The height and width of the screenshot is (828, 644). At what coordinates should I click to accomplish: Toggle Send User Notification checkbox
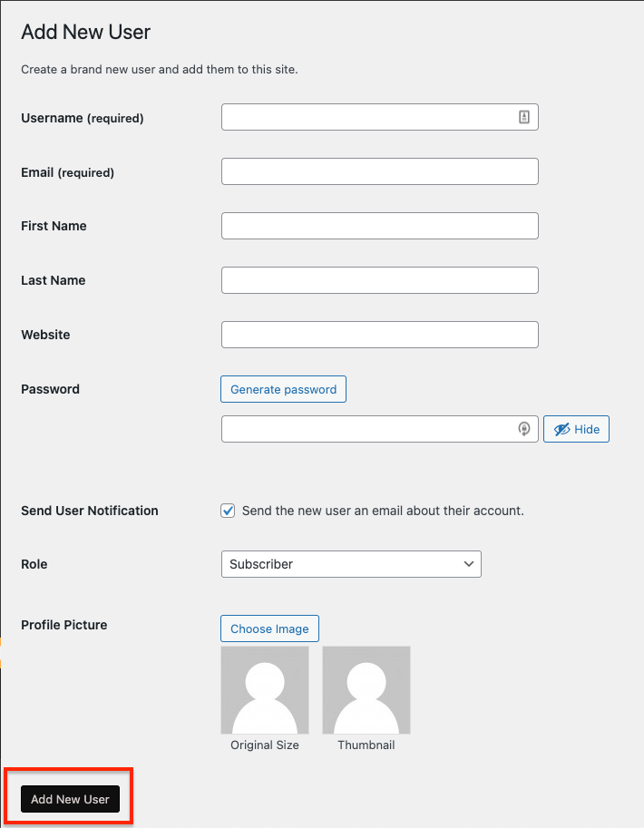(228, 511)
